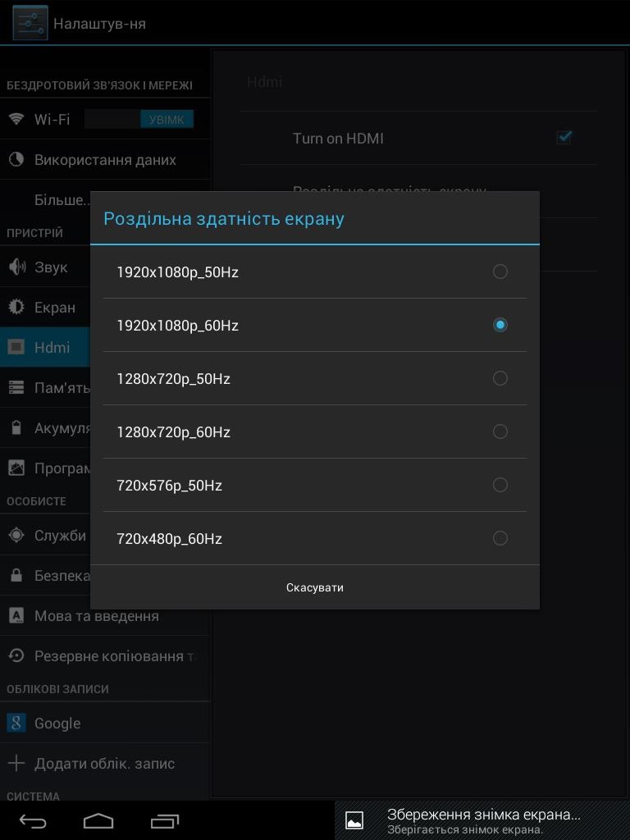Tap the Settings app icon in header
The image size is (630, 840).
click(30, 23)
